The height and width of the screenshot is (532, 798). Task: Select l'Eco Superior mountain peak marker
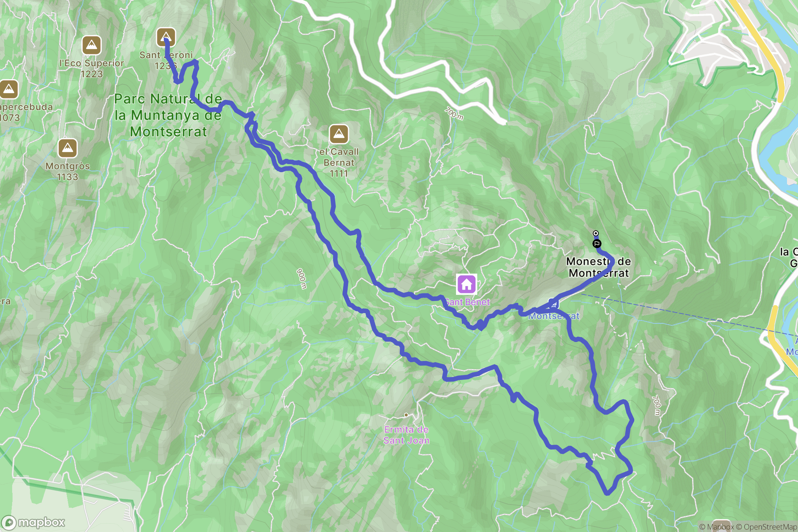pyautogui.click(x=92, y=45)
